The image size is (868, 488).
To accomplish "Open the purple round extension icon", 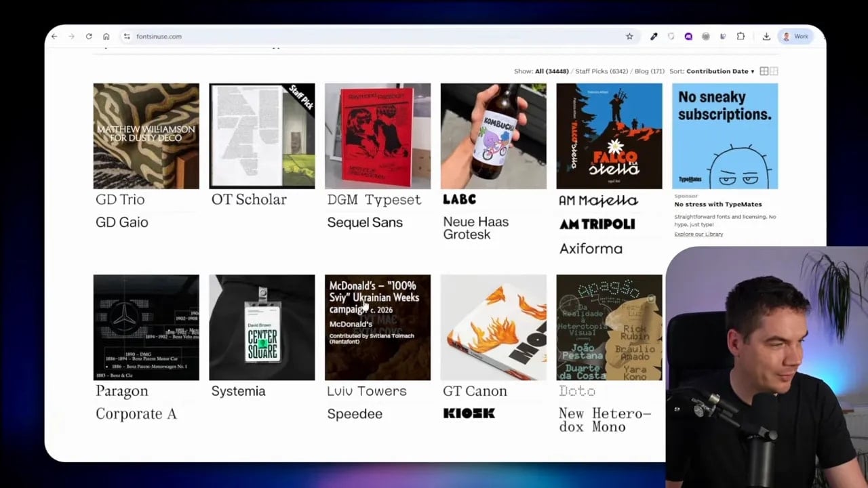I will (x=688, y=37).
